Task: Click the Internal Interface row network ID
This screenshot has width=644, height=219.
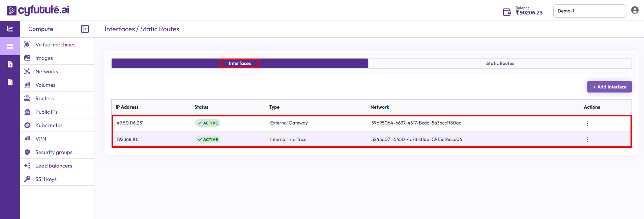Action: click(416, 139)
